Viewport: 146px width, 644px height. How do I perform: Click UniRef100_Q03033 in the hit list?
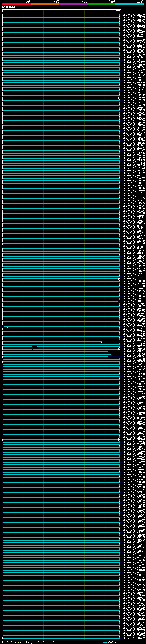click(x=134, y=42)
